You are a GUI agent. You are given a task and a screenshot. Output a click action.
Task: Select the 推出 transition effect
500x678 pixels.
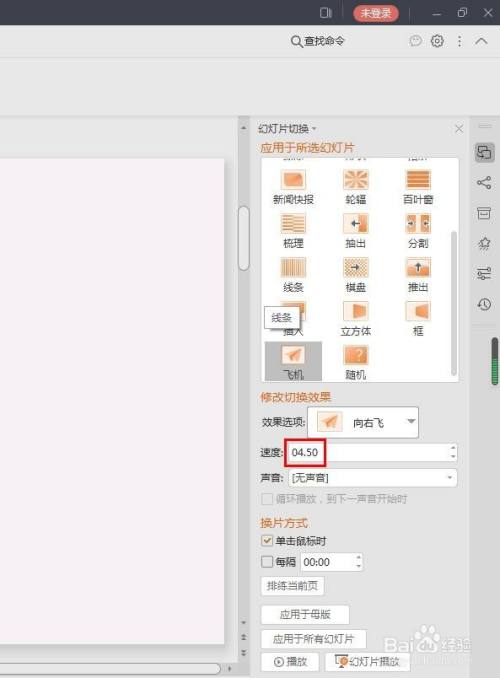[x=418, y=275]
